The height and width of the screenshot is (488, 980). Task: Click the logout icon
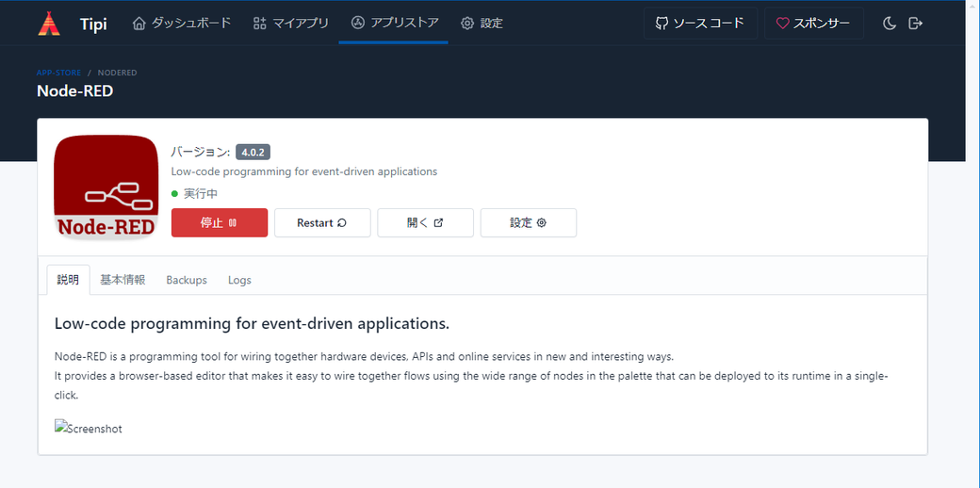click(x=915, y=24)
